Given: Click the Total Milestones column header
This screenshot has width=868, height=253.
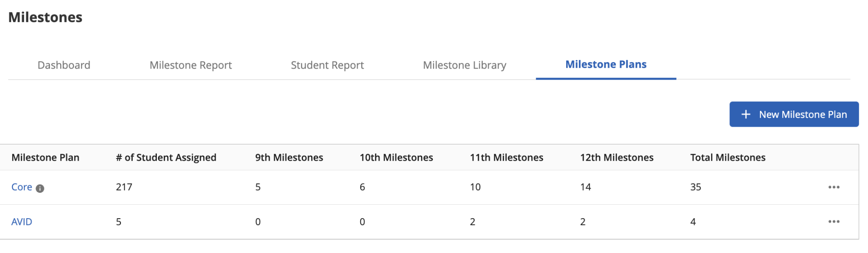Looking at the screenshot, I should click(728, 157).
